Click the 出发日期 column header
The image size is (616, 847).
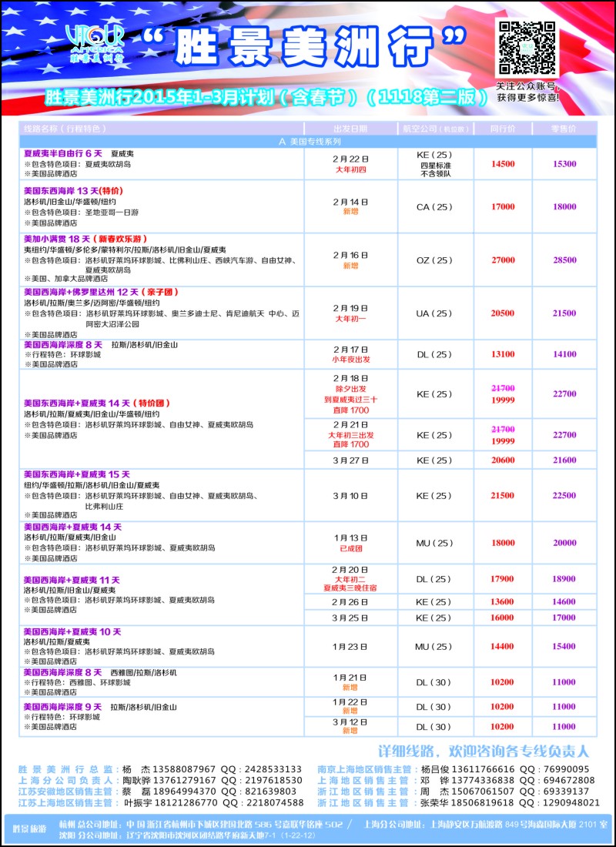(x=350, y=129)
